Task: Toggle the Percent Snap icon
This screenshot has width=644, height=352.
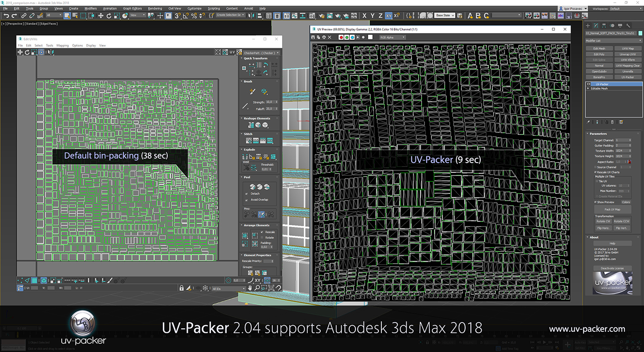Action: [195, 16]
